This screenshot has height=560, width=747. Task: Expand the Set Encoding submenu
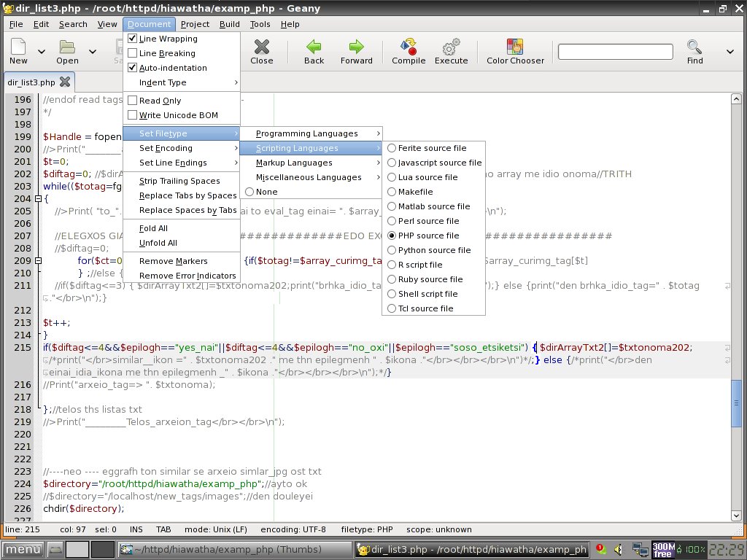point(182,148)
